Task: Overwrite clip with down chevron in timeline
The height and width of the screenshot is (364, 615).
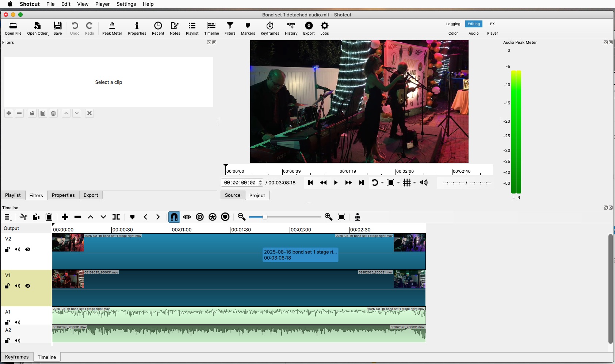Action: coord(103,217)
